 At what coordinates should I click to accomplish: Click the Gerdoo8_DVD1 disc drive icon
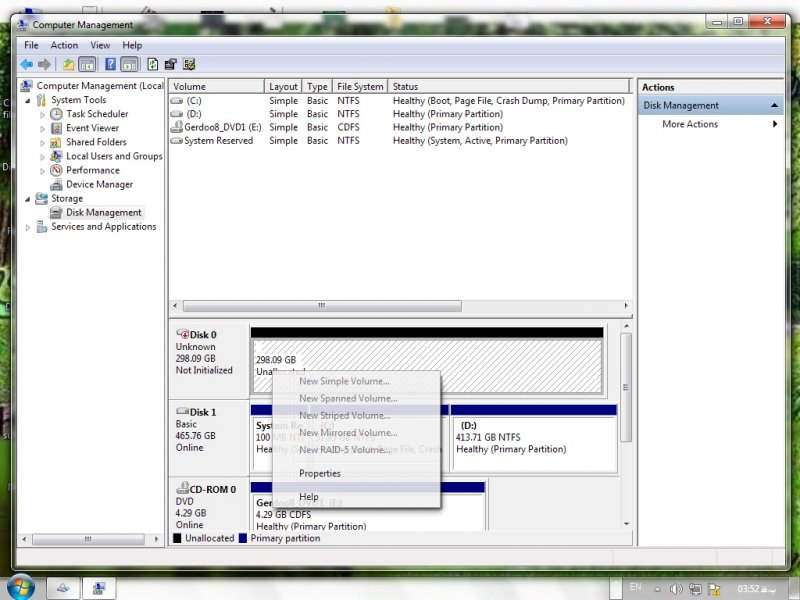(177, 127)
